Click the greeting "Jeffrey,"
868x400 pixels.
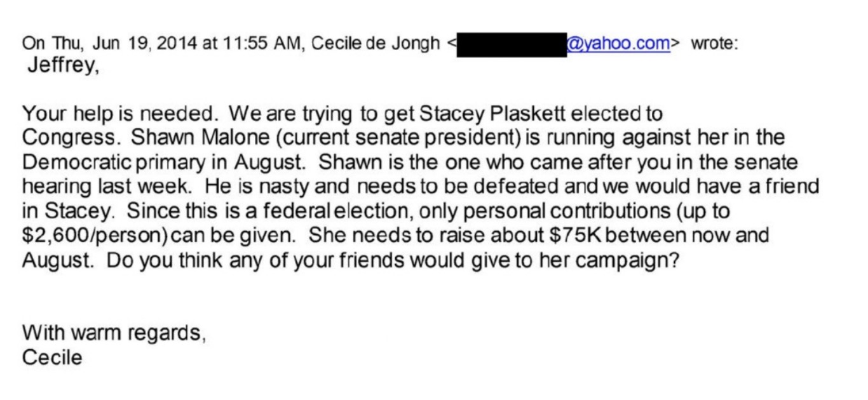[x=63, y=65]
